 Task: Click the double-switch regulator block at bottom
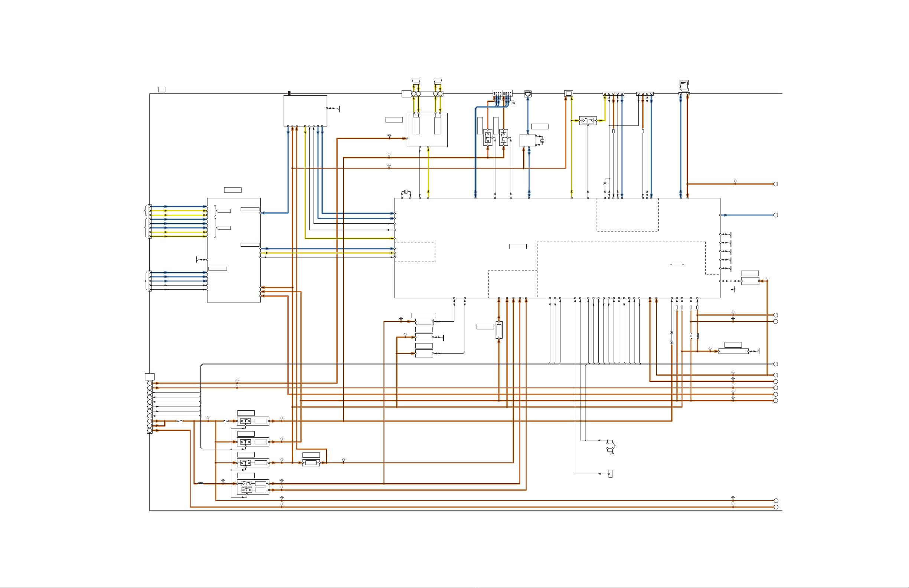pos(253,487)
